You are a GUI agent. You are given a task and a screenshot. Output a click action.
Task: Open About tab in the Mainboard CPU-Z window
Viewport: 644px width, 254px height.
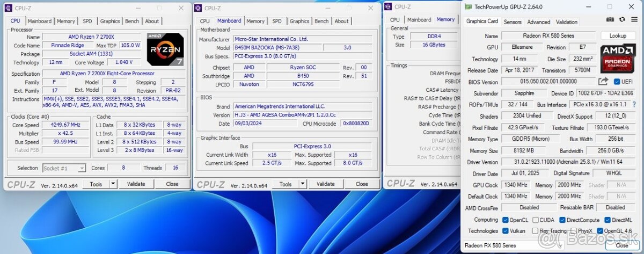[341, 21]
